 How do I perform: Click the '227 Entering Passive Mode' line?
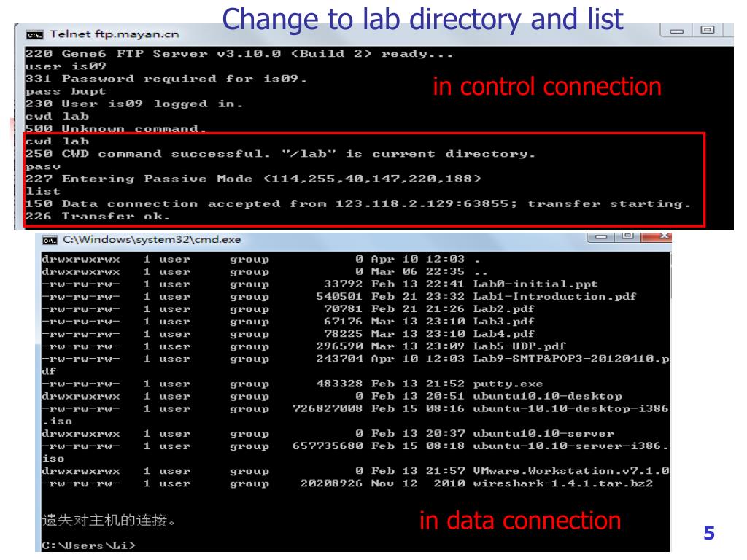click(253, 179)
